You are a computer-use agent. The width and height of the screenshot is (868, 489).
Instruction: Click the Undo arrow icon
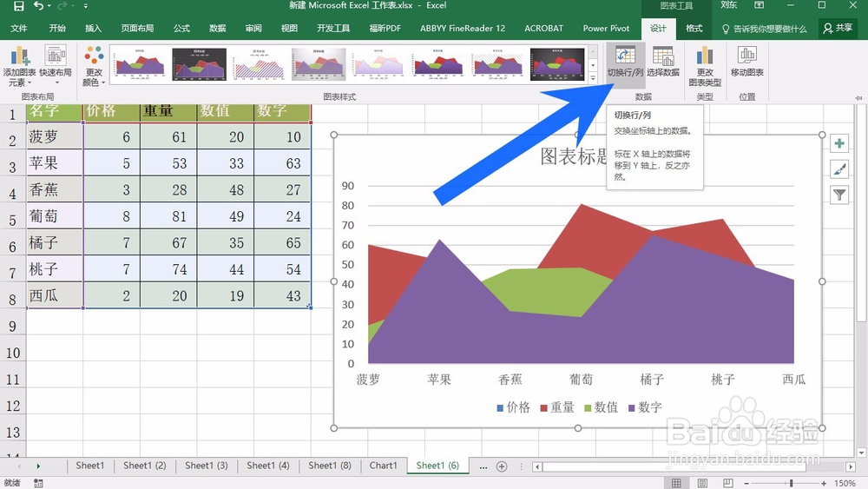click(x=38, y=5)
